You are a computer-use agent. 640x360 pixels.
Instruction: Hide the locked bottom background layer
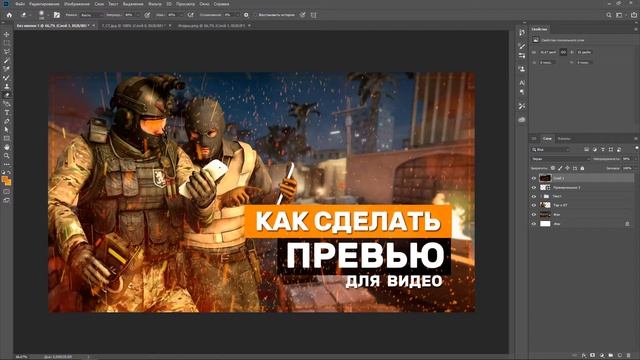pyautogui.click(x=533, y=224)
